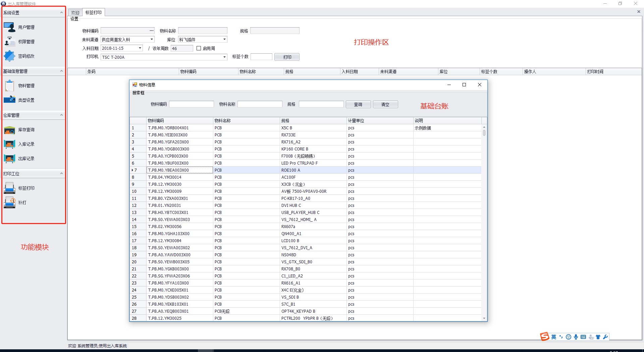The image size is (644, 352).
Task: Open 类型设置 type settings icon
Action: tap(9, 100)
